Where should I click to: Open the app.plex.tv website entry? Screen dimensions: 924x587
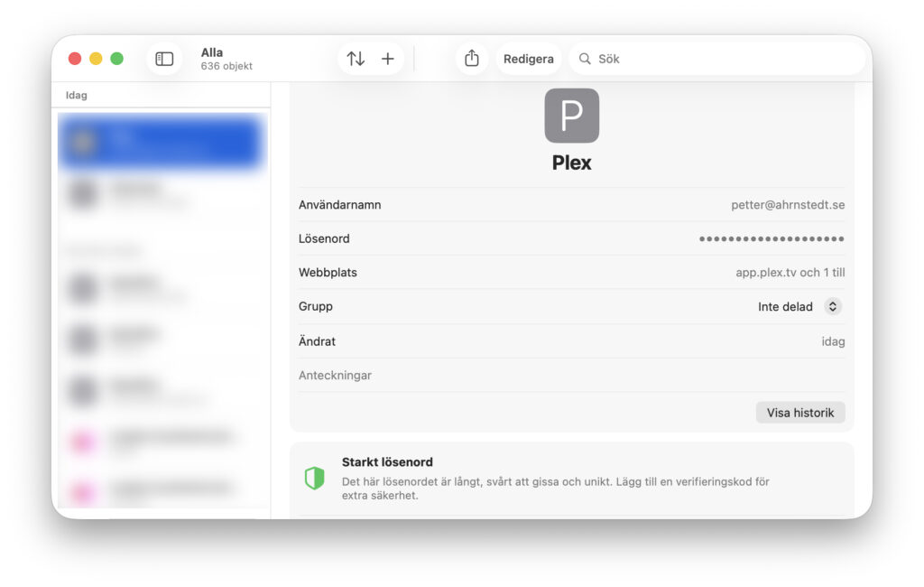coord(790,273)
